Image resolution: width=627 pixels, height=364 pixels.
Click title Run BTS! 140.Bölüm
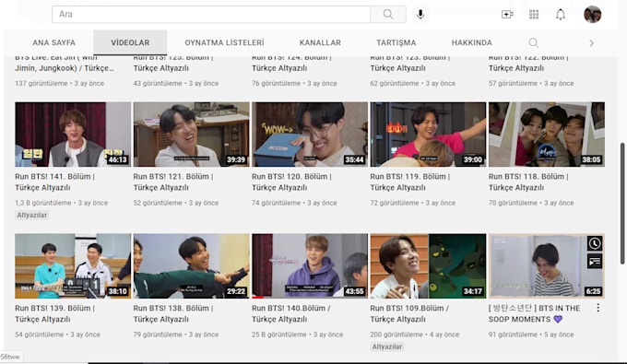(x=291, y=313)
